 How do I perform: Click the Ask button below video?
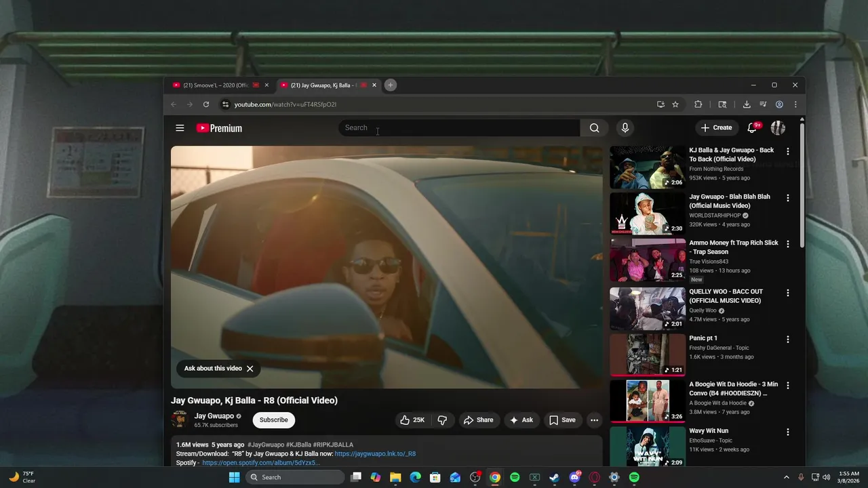tap(521, 420)
